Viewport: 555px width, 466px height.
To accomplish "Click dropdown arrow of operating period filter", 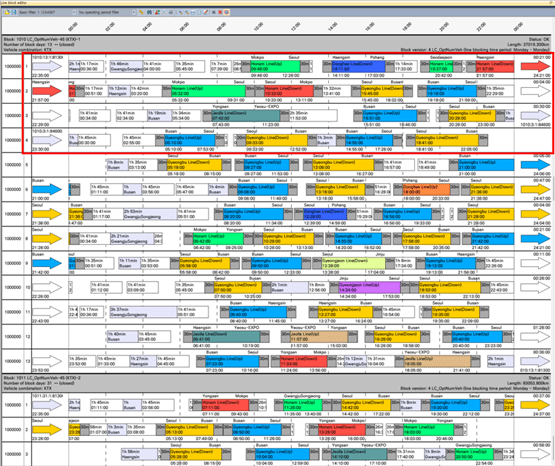I will pyautogui.click(x=134, y=12).
